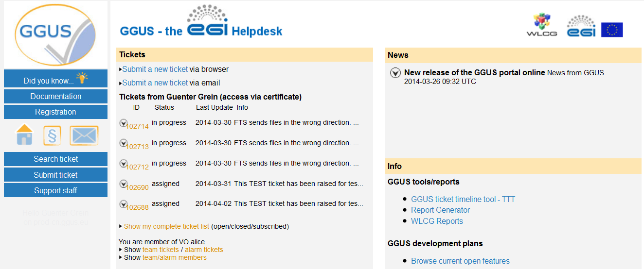The width and height of the screenshot is (644, 269).
Task: Click 'assigned' status of ticket 102690
Action: point(165,184)
